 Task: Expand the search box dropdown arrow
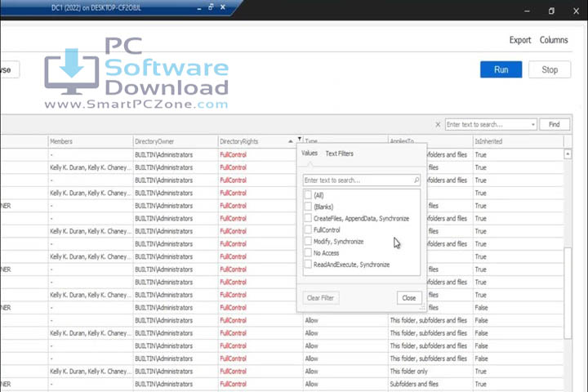click(x=532, y=124)
